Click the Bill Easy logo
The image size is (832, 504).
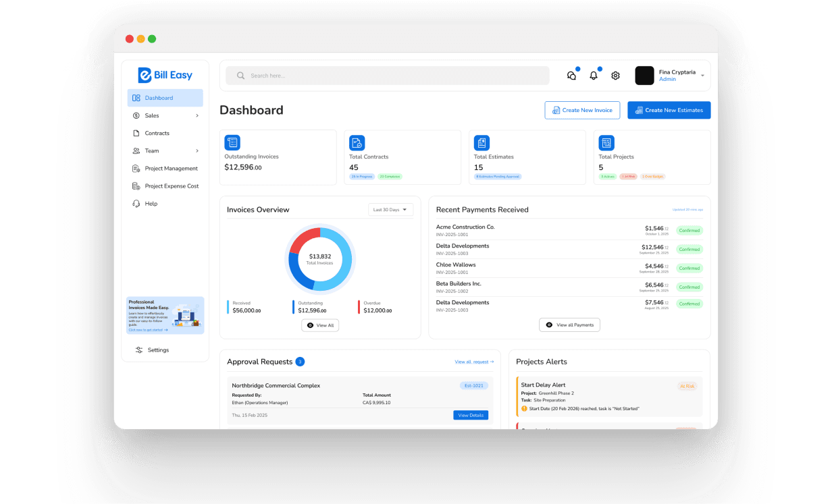click(x=165, y=75)
